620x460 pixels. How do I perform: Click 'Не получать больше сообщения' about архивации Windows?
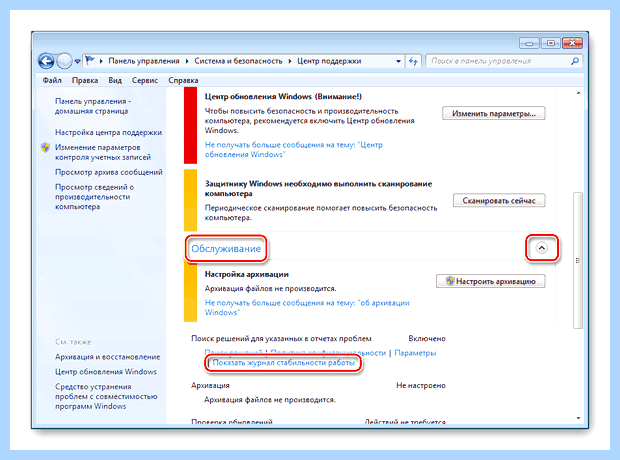[x=307, y=307]
